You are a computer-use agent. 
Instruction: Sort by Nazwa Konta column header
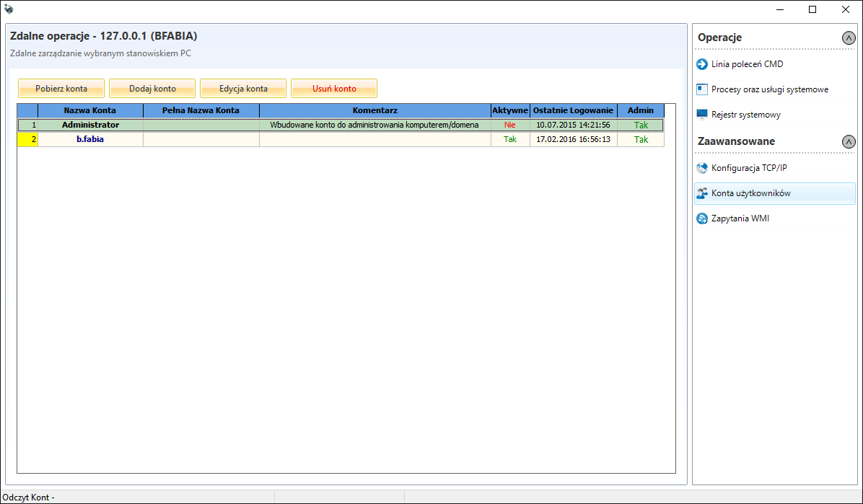[90, 110]
